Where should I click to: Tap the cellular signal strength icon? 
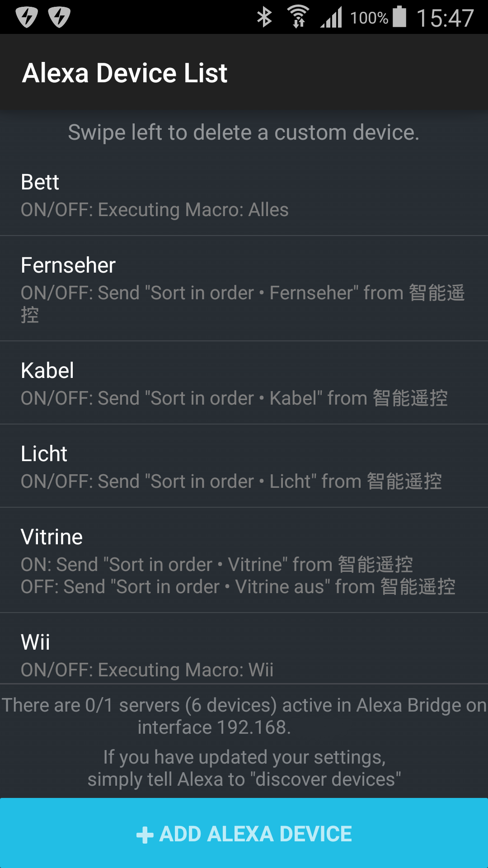332,18
